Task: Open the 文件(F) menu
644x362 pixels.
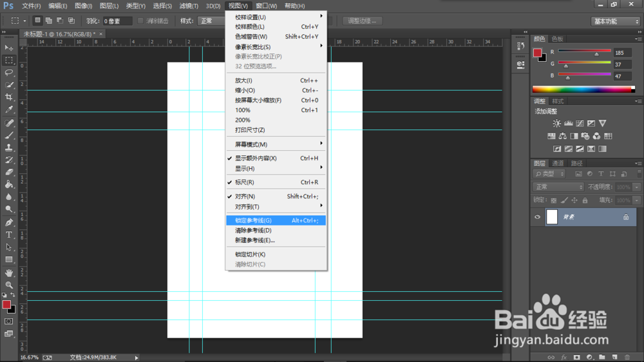Action: 31,6
